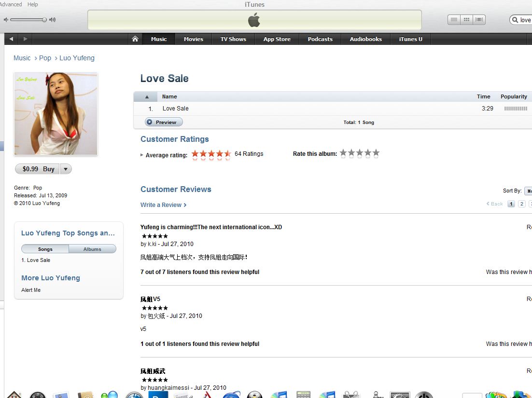Click the high volume speaker icon
Screen dimensions: 532x398
pyautogui.click(x=52, y=20)
